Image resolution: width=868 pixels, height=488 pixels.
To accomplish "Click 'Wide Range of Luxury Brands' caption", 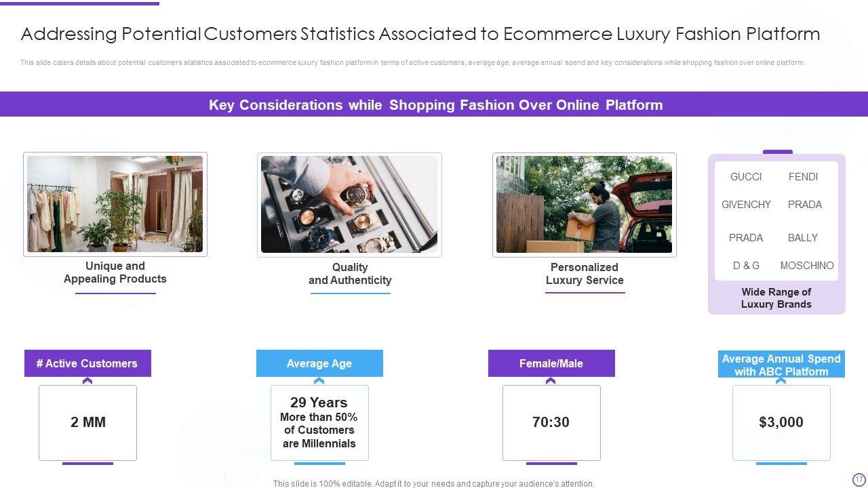I will click(776, 298).
